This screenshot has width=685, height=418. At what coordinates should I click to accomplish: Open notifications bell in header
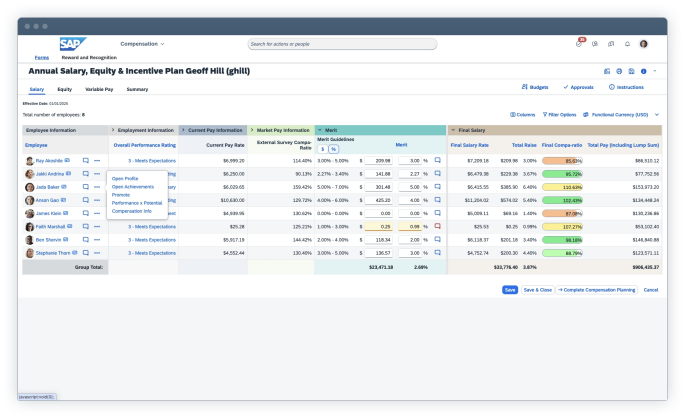point(627,44)
